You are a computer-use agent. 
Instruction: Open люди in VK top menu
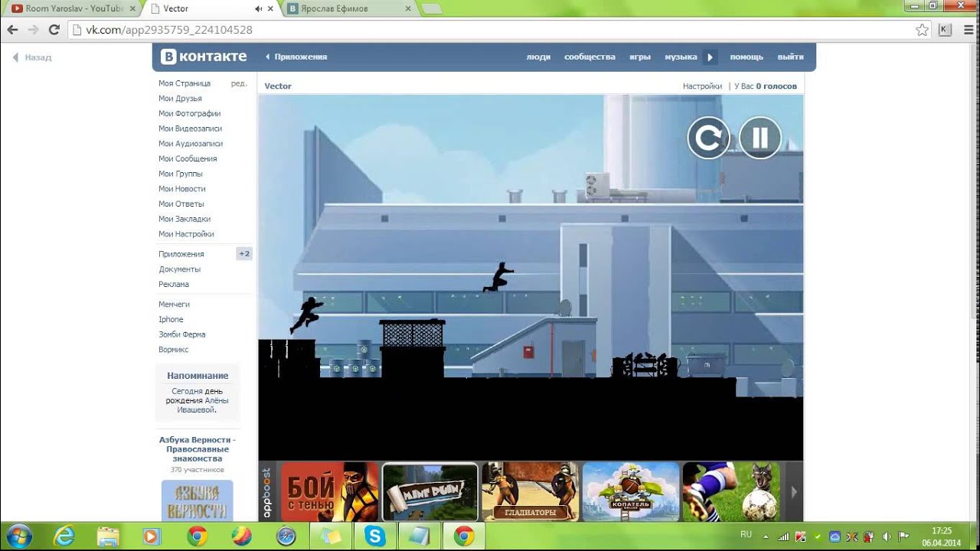point(538,57)
